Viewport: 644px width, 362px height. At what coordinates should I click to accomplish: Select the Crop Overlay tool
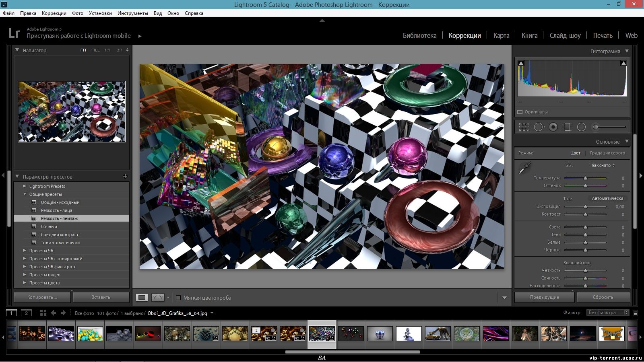coord(524,127)
